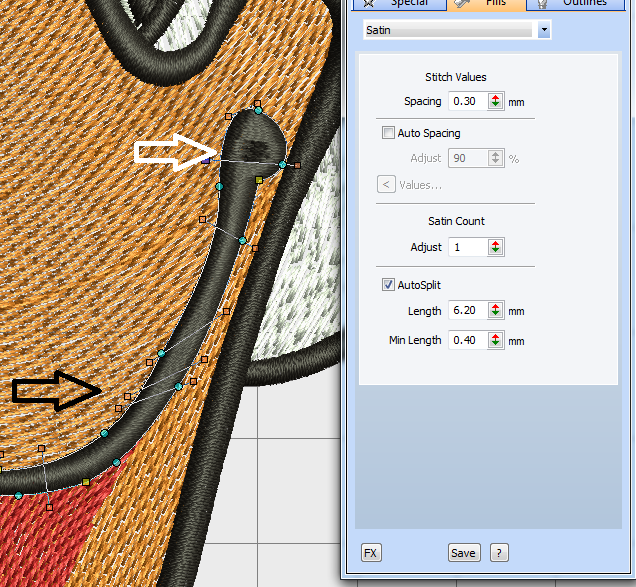Enable the Auto Spacing checkbox
636x587 pixels.
click(x=388, y=133)
